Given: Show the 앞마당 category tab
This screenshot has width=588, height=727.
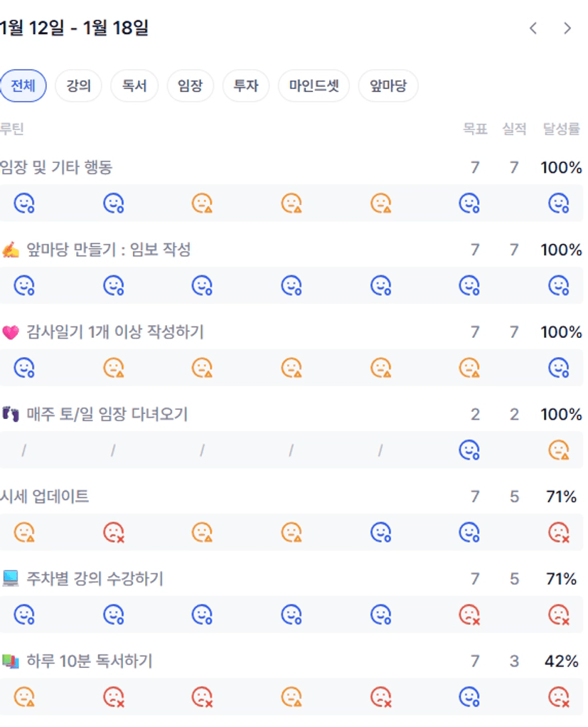Looking at the screenshot, I should [388, 86].
